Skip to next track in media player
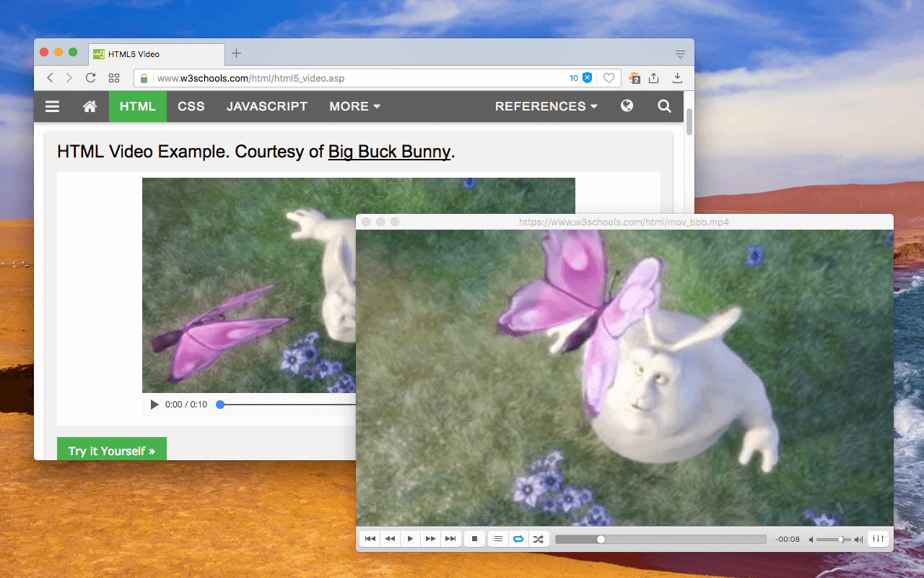This screenshot has width=924, height=578. pyautogui.click(x=450, y=539)
